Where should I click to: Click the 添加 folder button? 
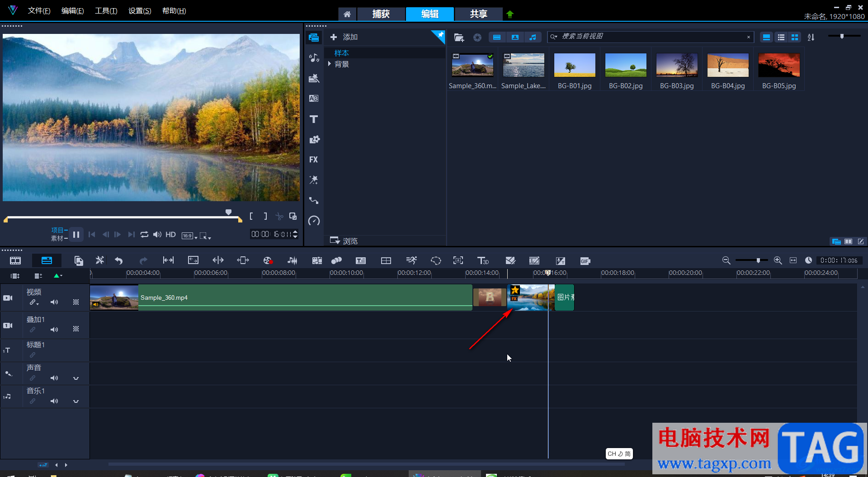(x=344, y=37)
